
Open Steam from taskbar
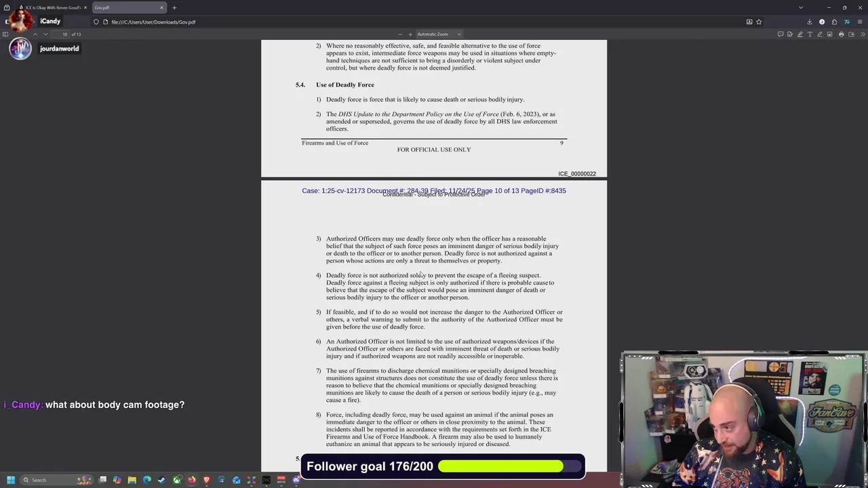[161, 480]
